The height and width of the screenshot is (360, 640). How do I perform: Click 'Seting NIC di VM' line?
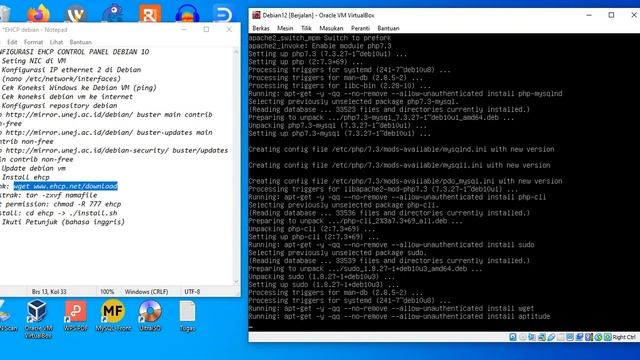[x=33, y=61]
